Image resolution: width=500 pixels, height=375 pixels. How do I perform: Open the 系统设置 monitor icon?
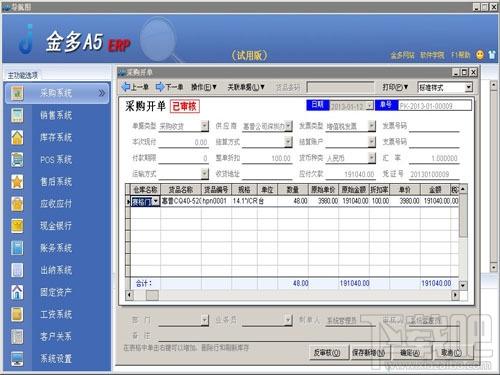point(17,359)
